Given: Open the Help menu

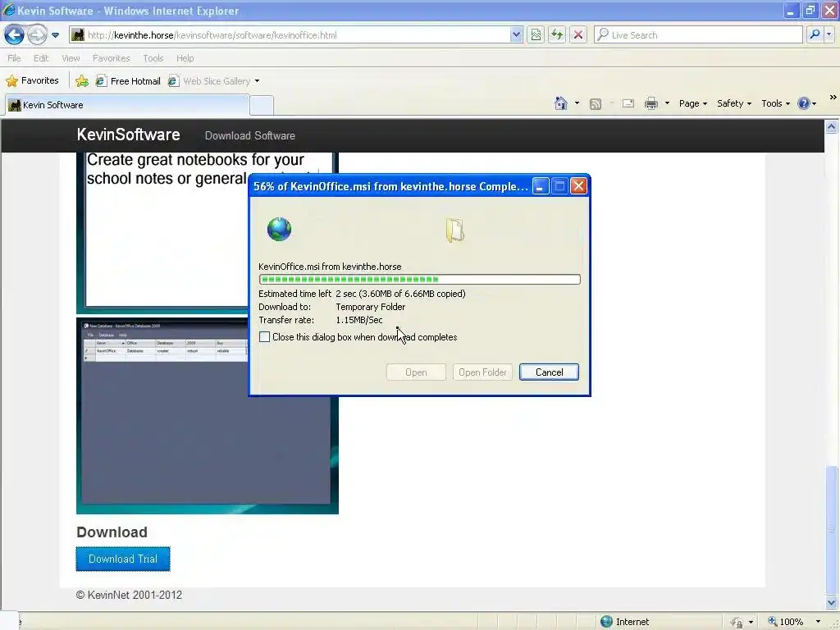Looking at the screenshot, I should [185, 58].
